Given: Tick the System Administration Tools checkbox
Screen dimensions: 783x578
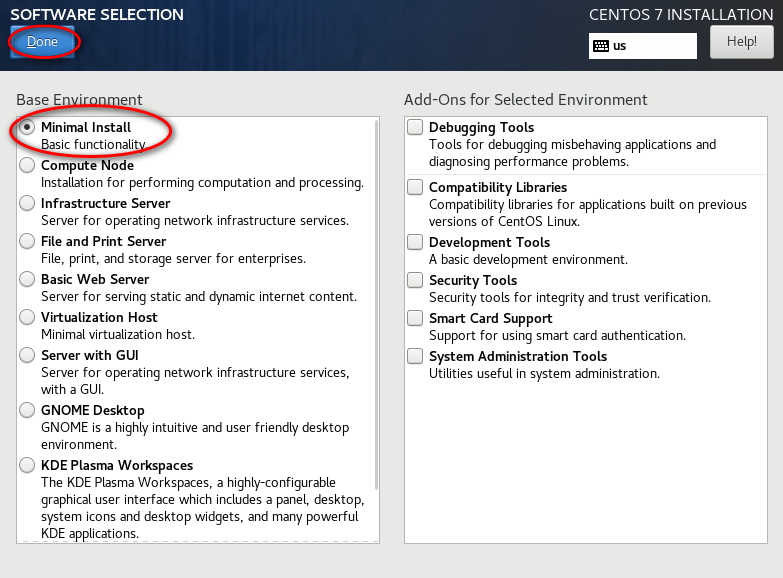Looking at the screenshot, I should pyautogui.click(x=415, y=356).
